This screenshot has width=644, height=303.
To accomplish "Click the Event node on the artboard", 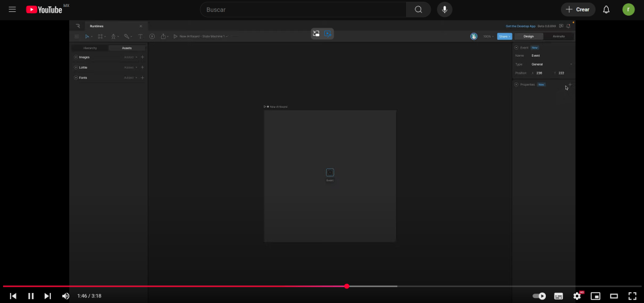I will [330, 173].
